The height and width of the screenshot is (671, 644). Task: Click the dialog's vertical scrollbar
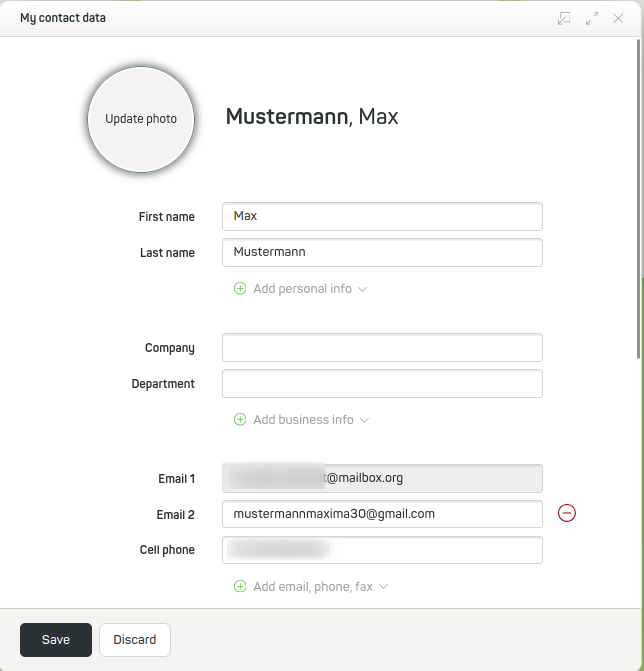tap(639, 200)
